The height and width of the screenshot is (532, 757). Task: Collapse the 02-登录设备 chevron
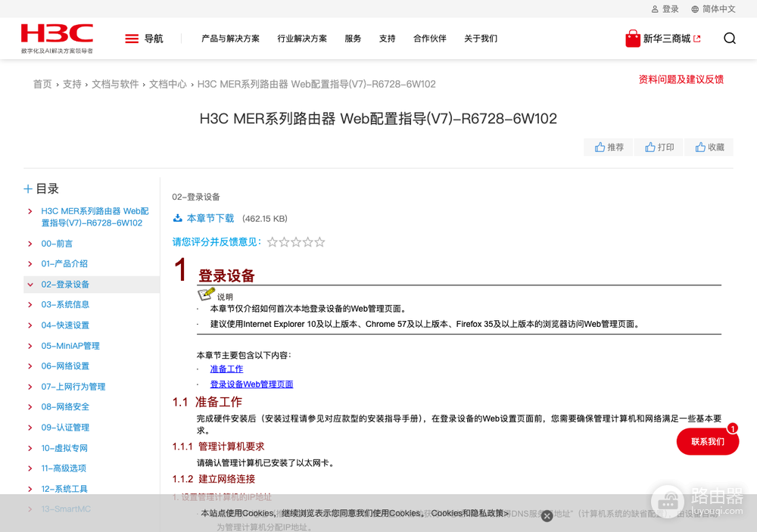(30, 285)
